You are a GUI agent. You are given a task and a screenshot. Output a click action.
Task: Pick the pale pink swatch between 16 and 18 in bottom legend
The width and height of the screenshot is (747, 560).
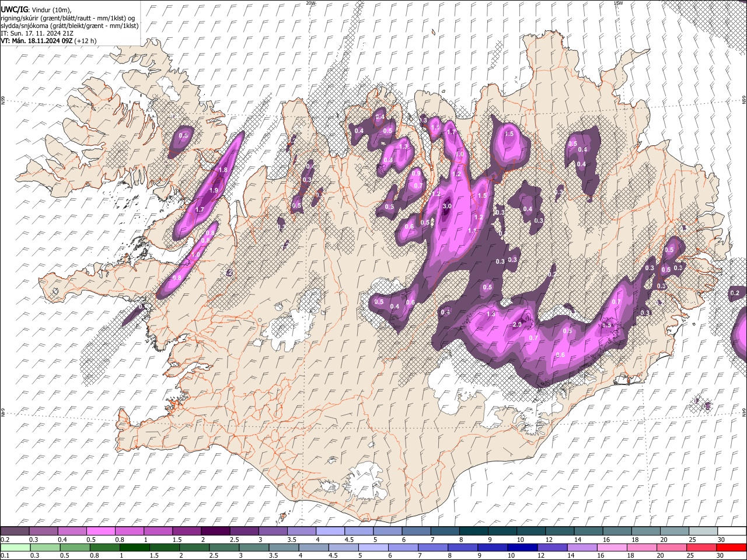click(613, 547)
